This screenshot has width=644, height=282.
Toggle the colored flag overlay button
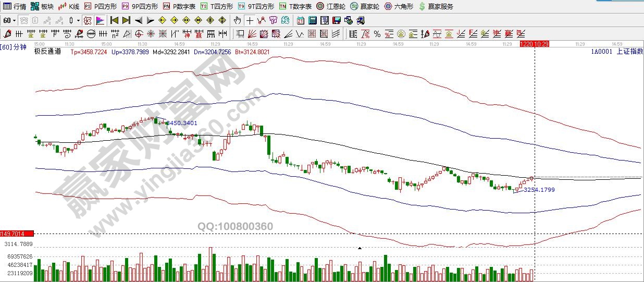(x=100, y=20)
